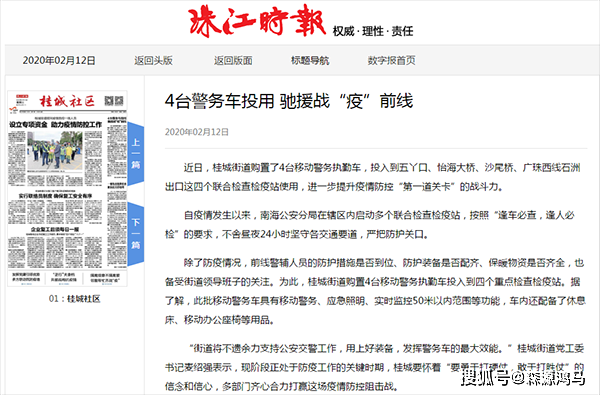Click the caption 01：桂城社区
Viewport: 600px width, 395px height.
click(x=75, y=299)
